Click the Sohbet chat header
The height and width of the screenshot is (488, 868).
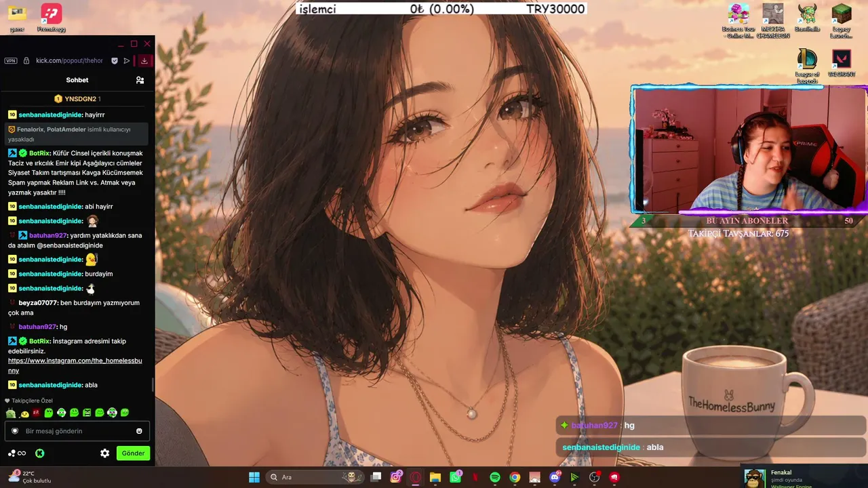pyautogui.click(x=77, y=80)
